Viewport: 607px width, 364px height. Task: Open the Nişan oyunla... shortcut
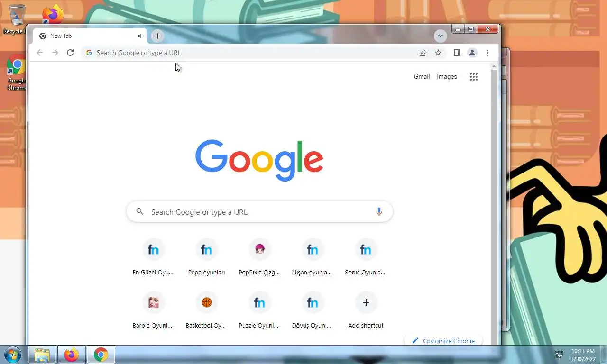[x=313, y=257]
